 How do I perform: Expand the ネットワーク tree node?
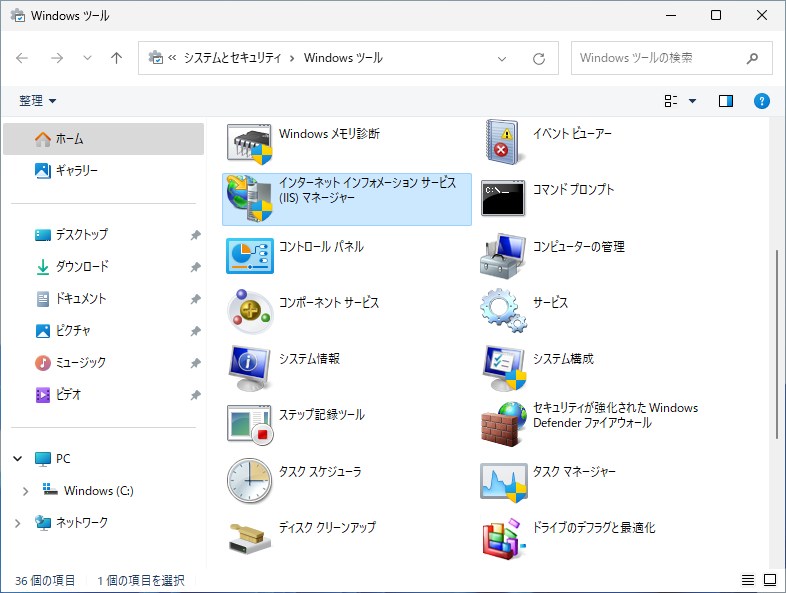click(x=18, y=523)
